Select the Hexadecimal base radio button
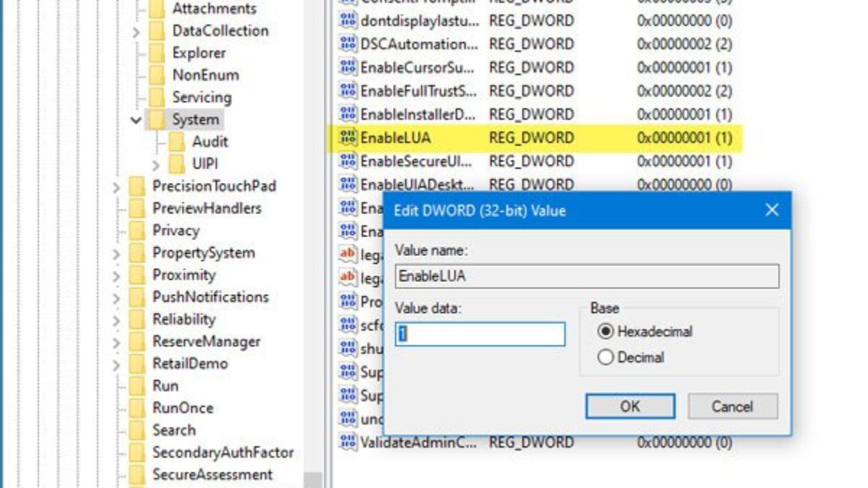The image size is (868, 488). pos(605,332)
